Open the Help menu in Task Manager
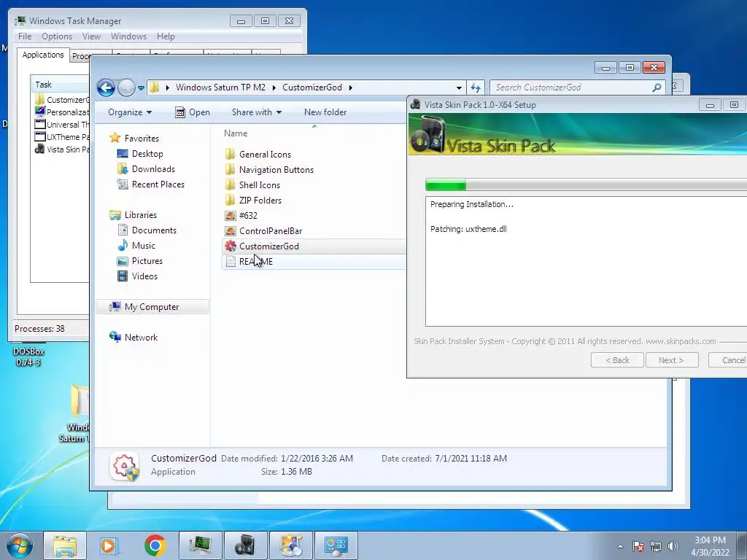The height and width of the screenshot is (560, 747). [166, 36]
